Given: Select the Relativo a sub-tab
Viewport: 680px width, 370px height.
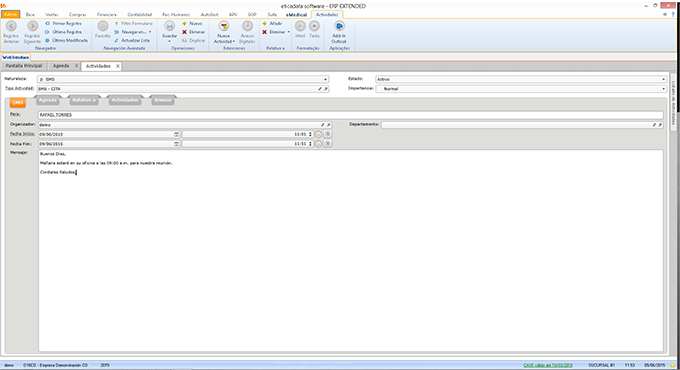Looking at the screenshot, I should tap(84, 100).
